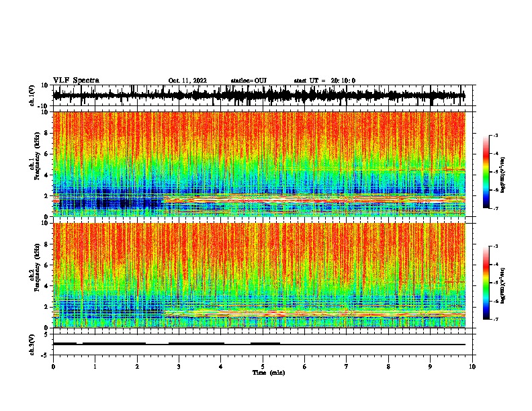
Task: Click tick label "0" on the Time axis
Action: pyautogui.click(x=53, y=367)
